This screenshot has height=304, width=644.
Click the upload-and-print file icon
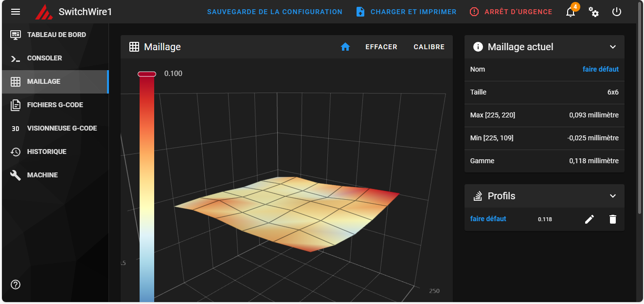[360, 12]
